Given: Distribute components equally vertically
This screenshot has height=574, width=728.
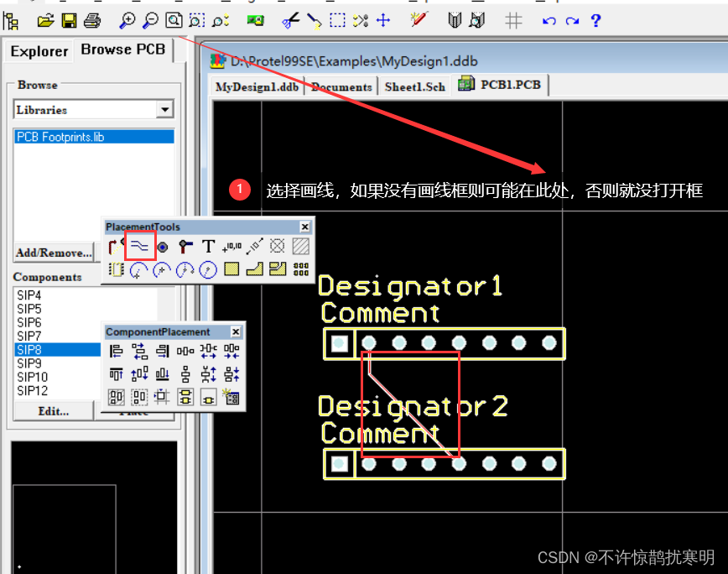Looking at the screenshot, I should tap(185, 373).
